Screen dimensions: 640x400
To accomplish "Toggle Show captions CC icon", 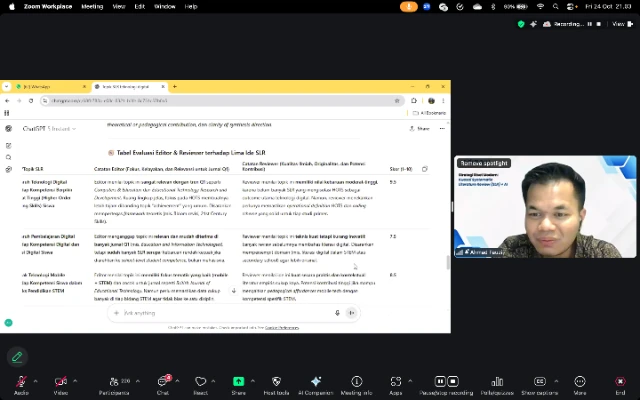I will click(x=540, y=381).
